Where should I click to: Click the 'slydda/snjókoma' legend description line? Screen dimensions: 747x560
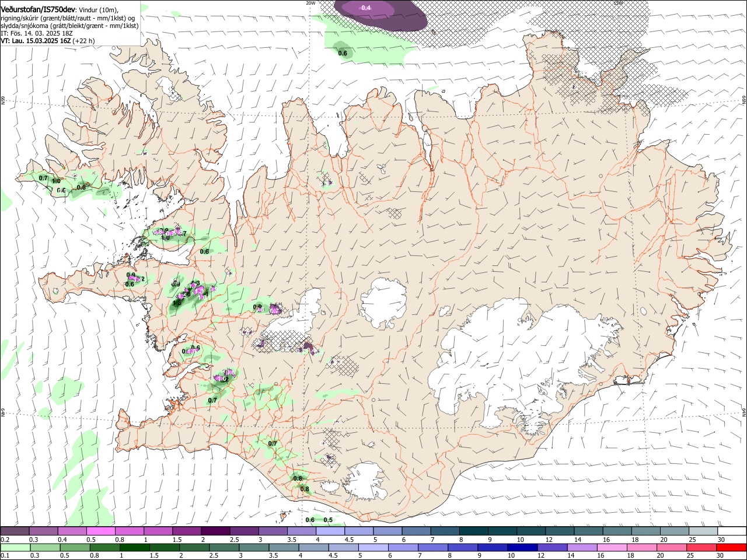pos(69,26)
